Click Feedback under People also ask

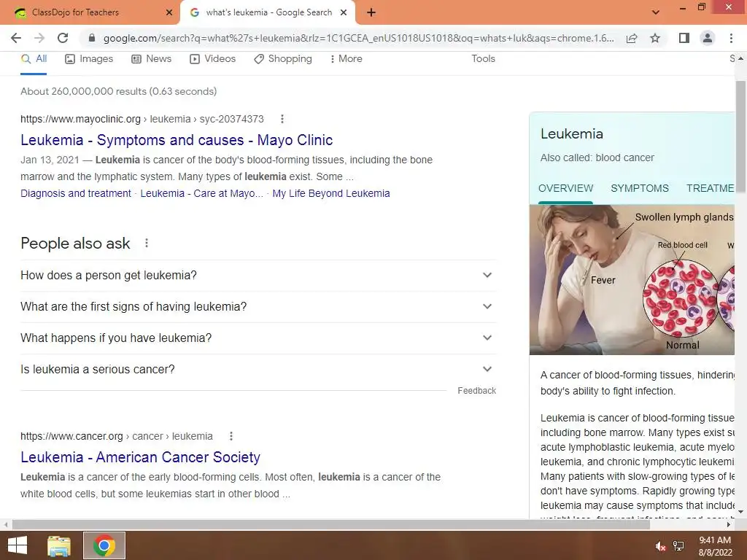point(477,391)
